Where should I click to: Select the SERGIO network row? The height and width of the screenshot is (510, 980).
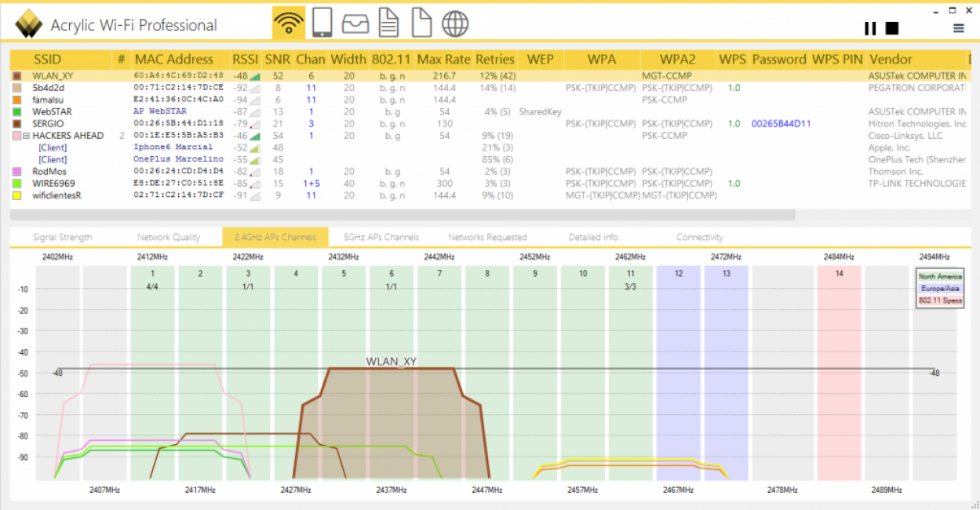[490, 123]
